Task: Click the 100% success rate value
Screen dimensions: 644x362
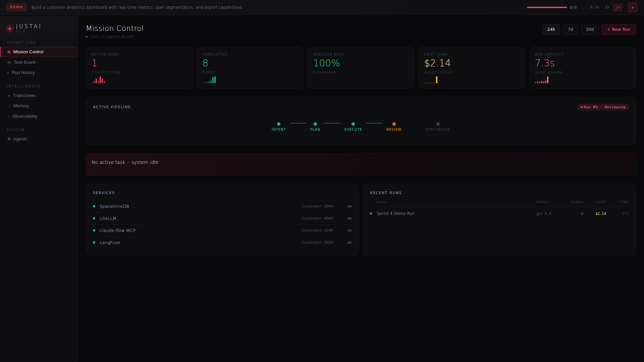Action: [x=327, y=63]
